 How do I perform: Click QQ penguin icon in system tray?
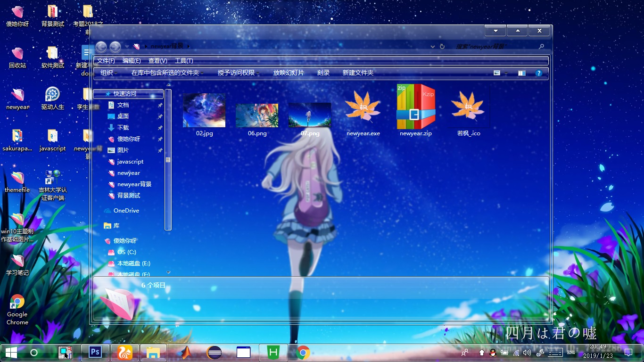[x=493, y=352]
